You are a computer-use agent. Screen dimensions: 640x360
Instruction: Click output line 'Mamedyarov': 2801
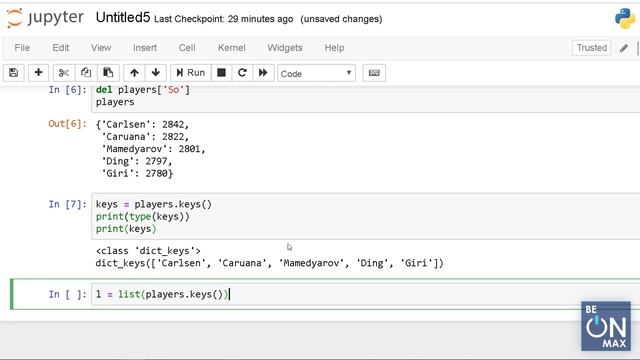coord(153,149)
